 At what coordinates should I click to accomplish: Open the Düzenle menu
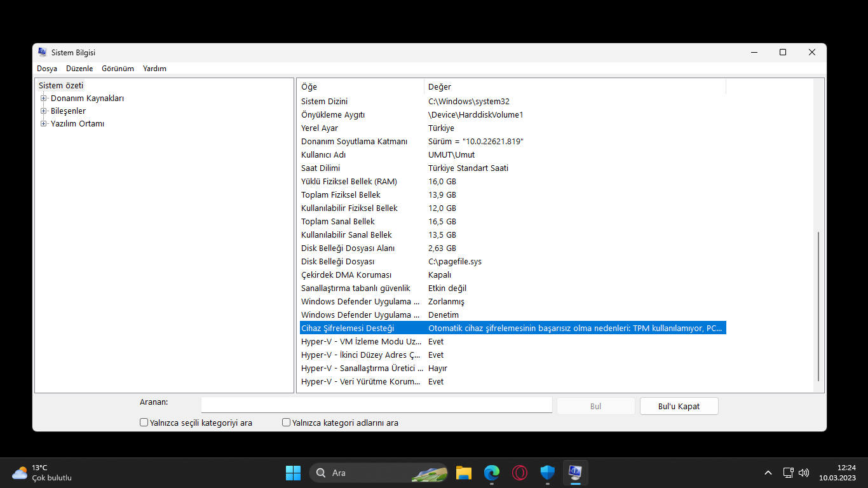(x=79, y=69)
